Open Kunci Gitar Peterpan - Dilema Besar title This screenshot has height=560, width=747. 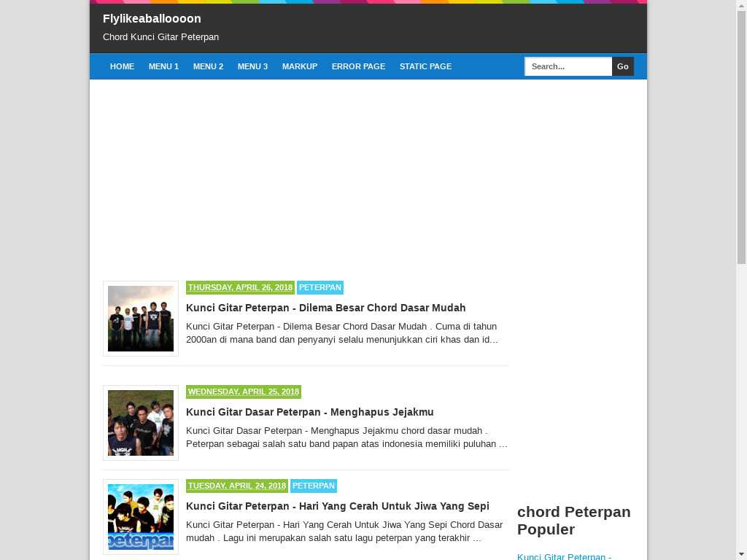326,308
